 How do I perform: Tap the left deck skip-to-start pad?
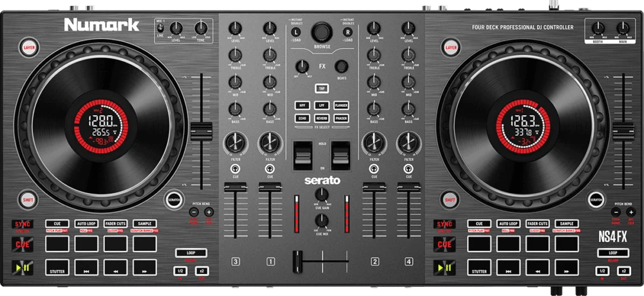86,267
